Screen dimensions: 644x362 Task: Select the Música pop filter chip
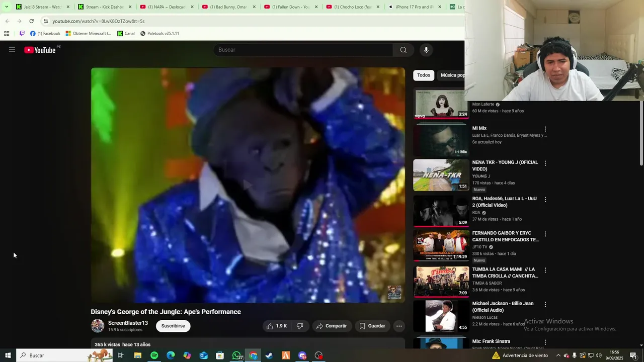coord(451,75)
